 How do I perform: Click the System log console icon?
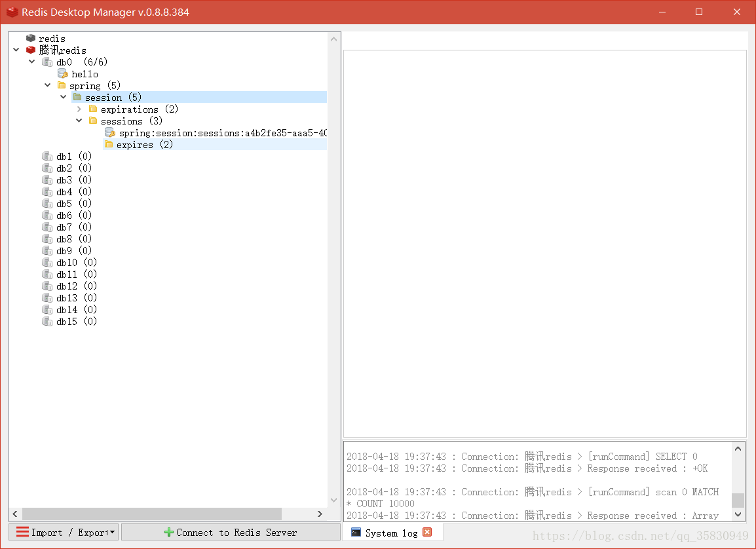tap(356, 532)
